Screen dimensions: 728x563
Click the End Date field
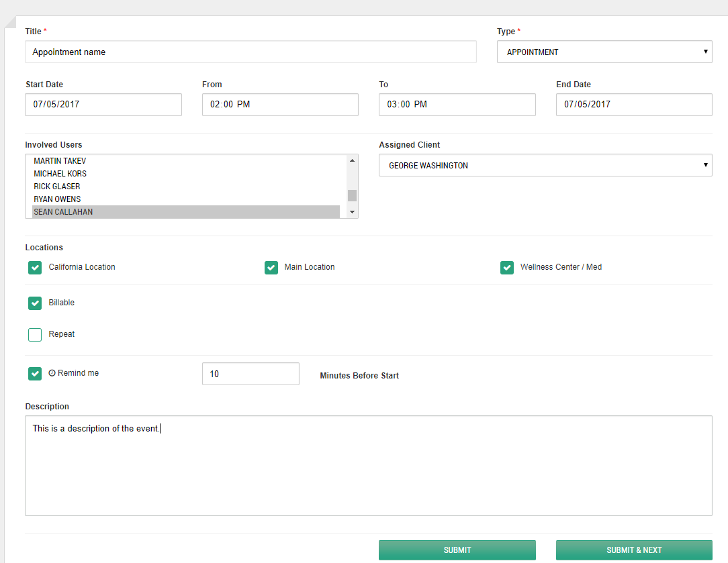[x=634, y=104]
